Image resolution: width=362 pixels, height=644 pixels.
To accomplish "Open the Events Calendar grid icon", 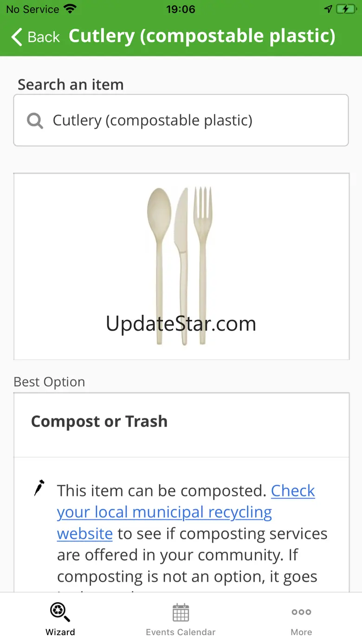I will coord(181,612).
